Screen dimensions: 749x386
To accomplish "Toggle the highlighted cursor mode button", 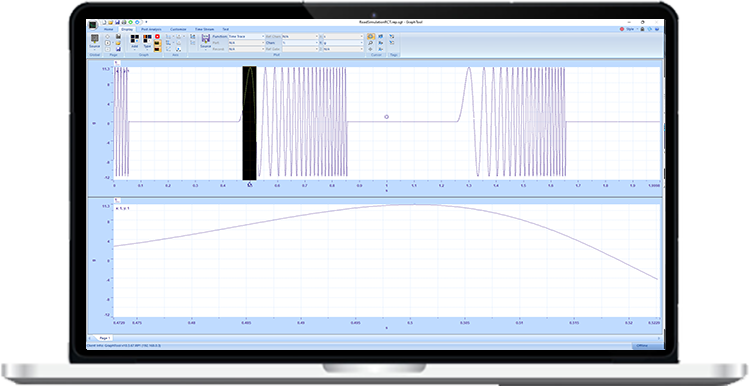I will point(371,36).
